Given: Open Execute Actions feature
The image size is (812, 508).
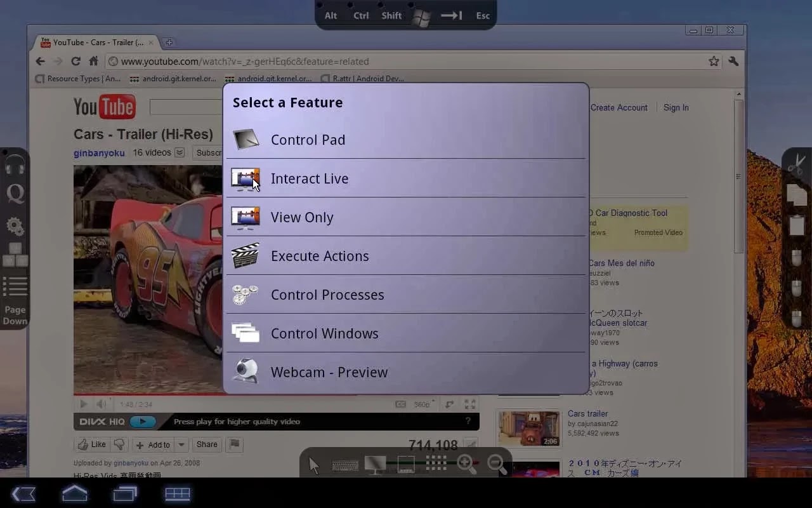Looking at the screenshot, I should click(x=406, y=256).
